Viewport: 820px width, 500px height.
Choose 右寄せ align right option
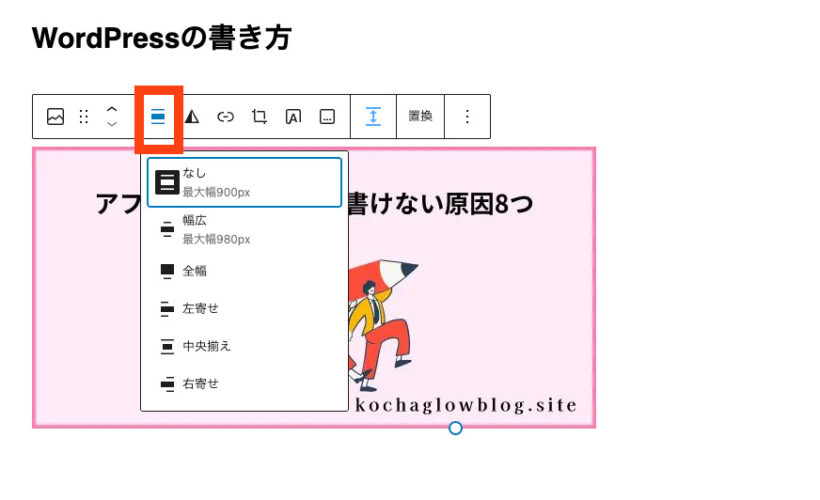pos(244,384)
